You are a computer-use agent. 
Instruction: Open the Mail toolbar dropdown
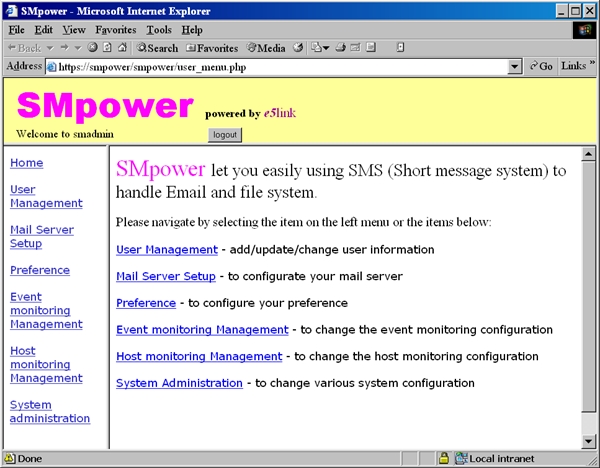320,47
